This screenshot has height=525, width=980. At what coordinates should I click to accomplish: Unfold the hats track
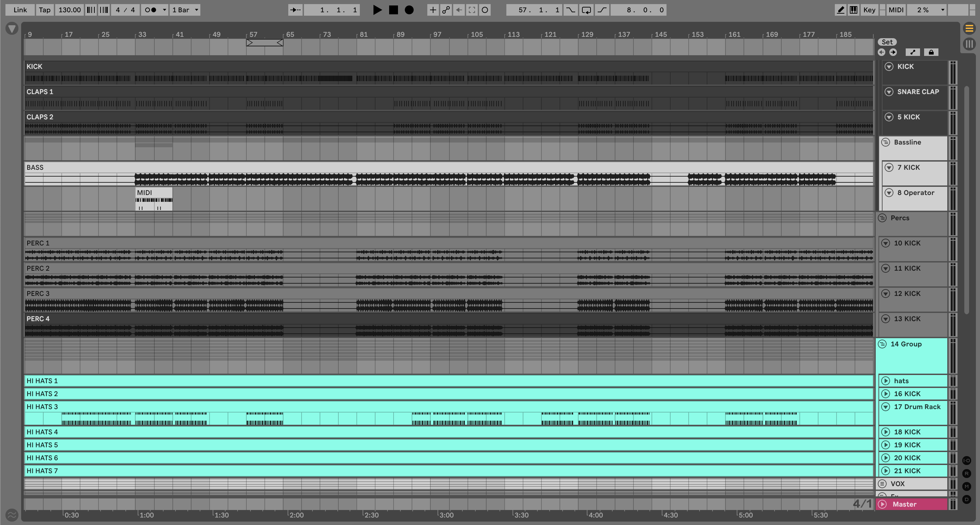tap(886, 381)
